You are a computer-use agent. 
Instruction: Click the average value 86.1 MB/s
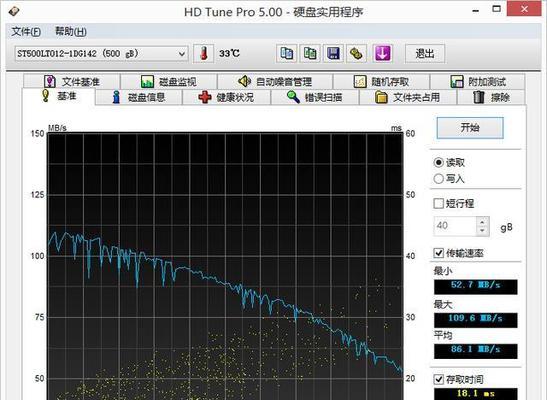(x=475, y=350)
